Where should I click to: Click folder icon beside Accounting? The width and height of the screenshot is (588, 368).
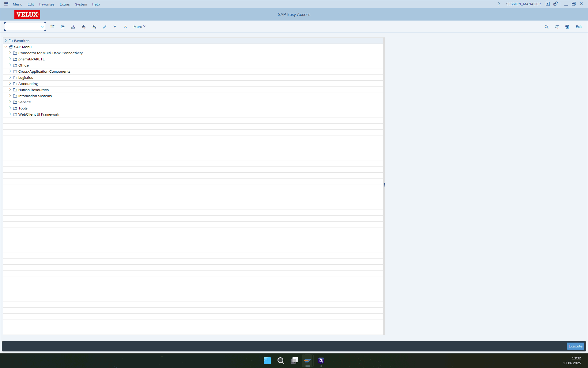coord(15,84)
